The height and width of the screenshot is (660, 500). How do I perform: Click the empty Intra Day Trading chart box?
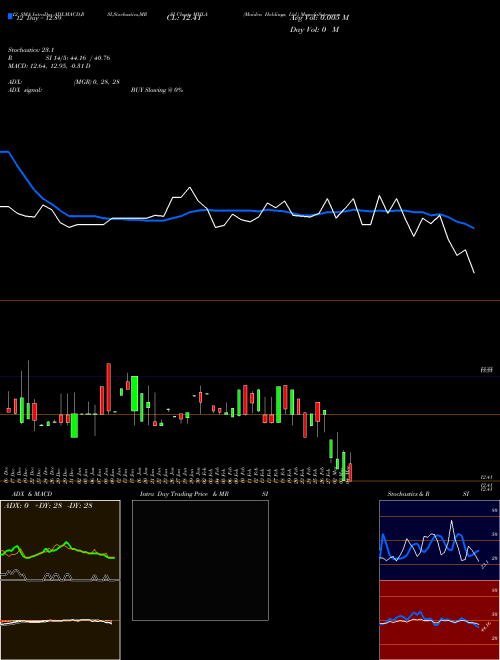tap(200, 560)
